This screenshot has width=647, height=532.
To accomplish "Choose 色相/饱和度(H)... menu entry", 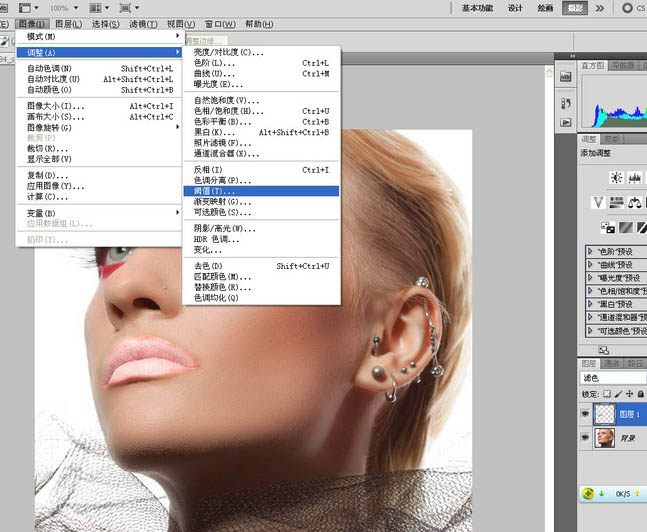I will pyautogui.click(x=261, y=111).
